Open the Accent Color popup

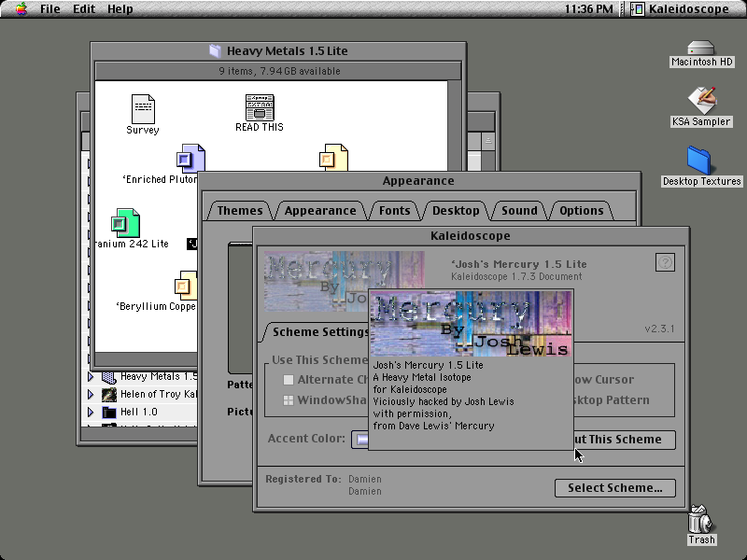tap(360, 439)
